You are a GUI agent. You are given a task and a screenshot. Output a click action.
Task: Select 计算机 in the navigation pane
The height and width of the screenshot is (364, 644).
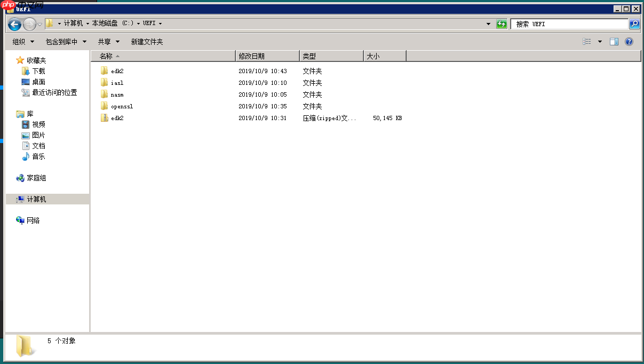point(35,199)
